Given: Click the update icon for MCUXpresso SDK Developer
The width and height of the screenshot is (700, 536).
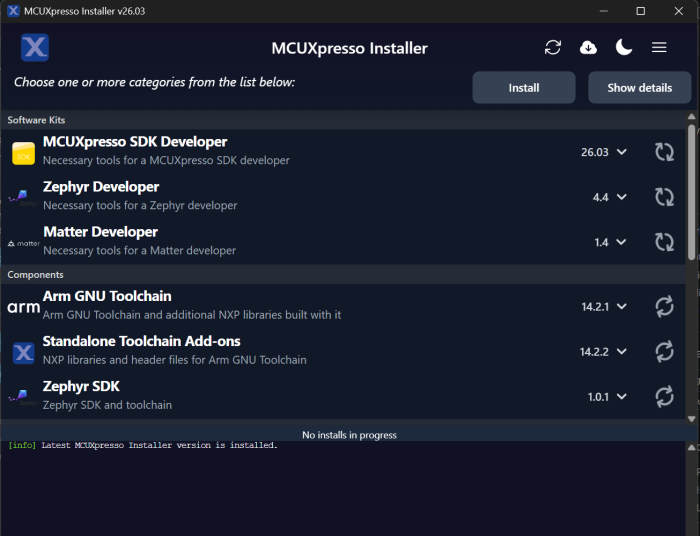Looking at the screenshot, I should (x=664, y=152).
